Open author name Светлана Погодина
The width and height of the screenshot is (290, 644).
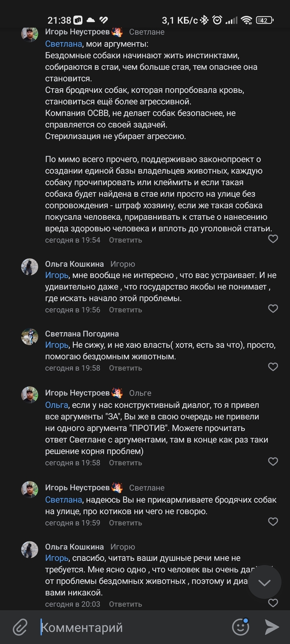82,334
